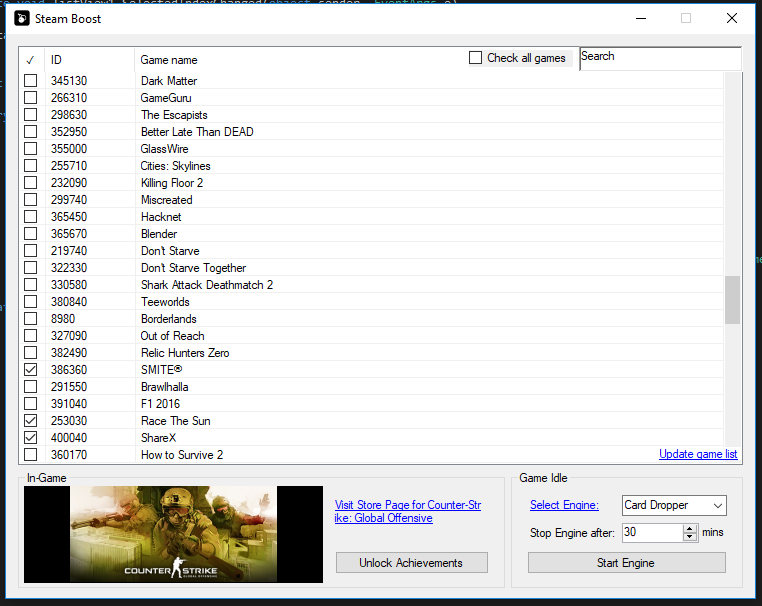This screenshot has height=606, width=762.
Task: Click the checkmark column header
Action: 31,60
